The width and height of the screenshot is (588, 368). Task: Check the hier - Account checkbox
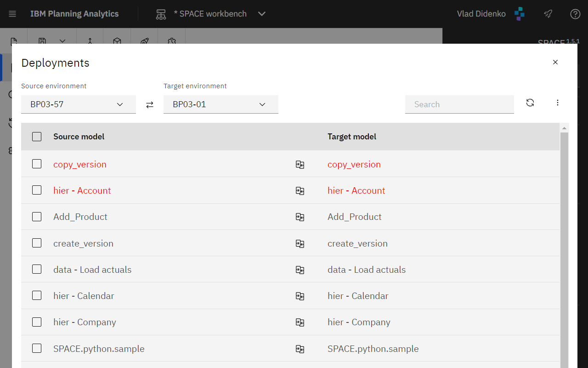pos(37,190)
